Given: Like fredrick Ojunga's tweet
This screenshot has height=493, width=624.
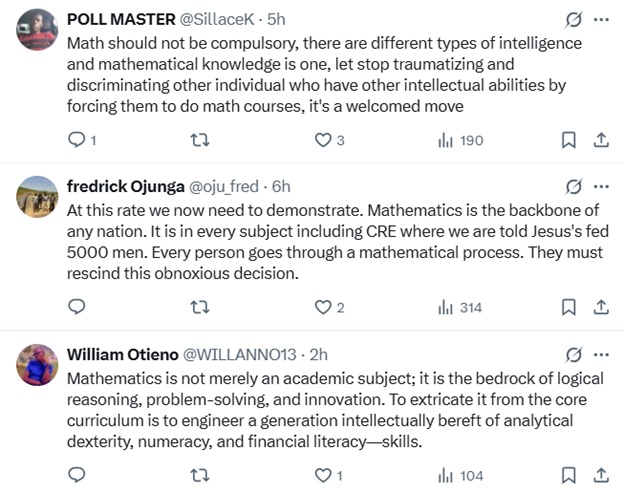Looking at the screenshot, I should [x=323, y=307].
